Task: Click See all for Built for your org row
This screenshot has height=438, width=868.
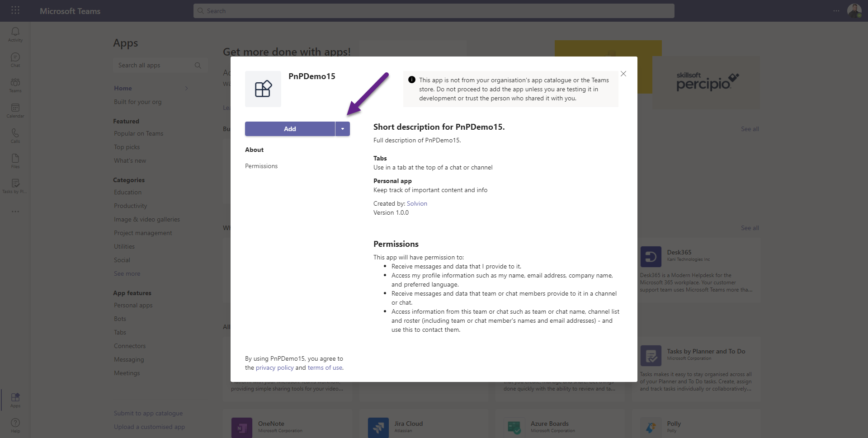Action: [x=750, y=129]
